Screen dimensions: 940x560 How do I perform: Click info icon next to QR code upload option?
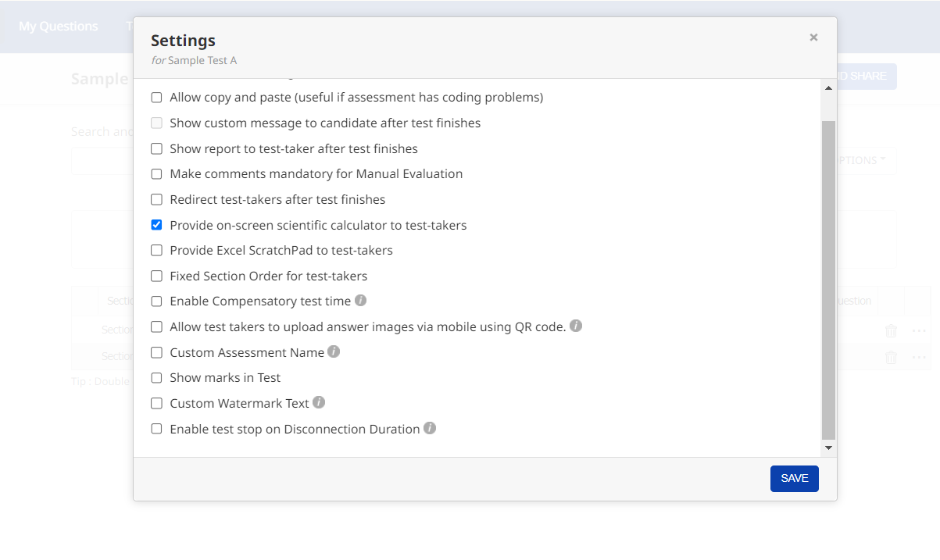576,326
